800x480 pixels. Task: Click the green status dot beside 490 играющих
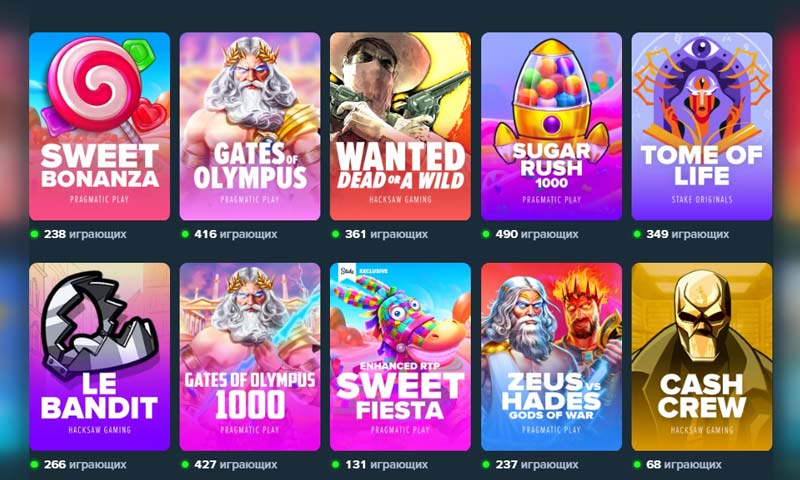click(x=486, y=234)
